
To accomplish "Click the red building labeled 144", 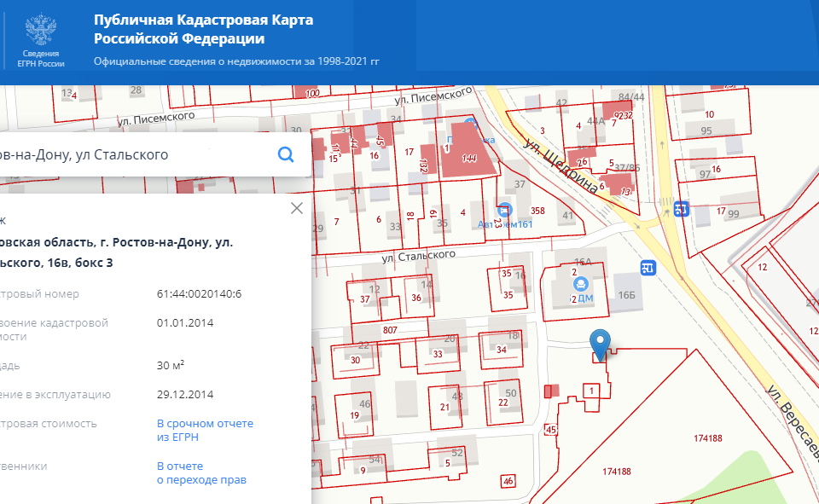I will [x=468, y=151].
